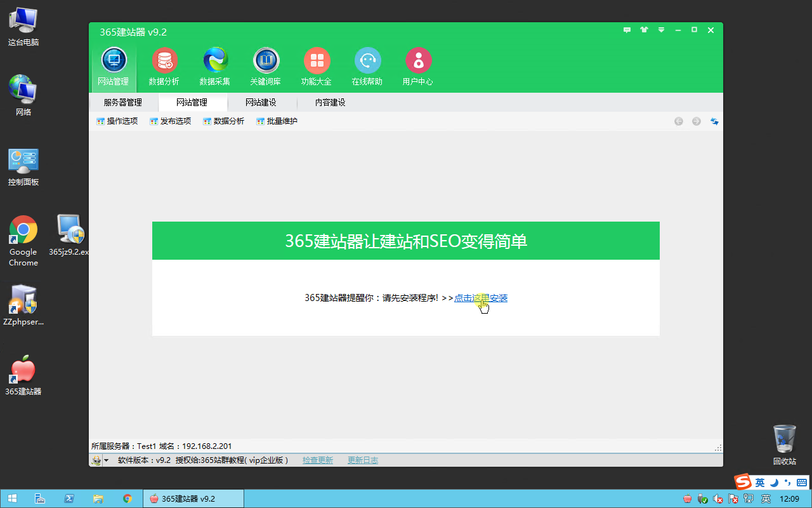Open PowerShell from the taskbar

(69, 498)
